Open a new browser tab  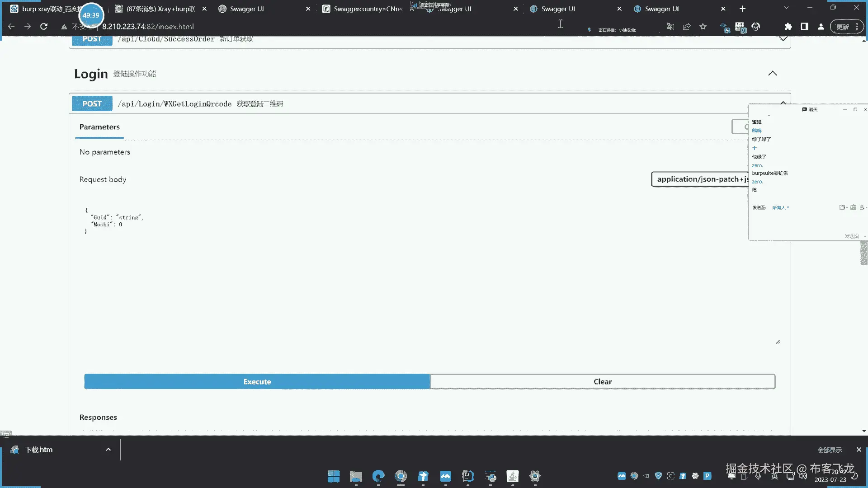(x=742, y=9)
